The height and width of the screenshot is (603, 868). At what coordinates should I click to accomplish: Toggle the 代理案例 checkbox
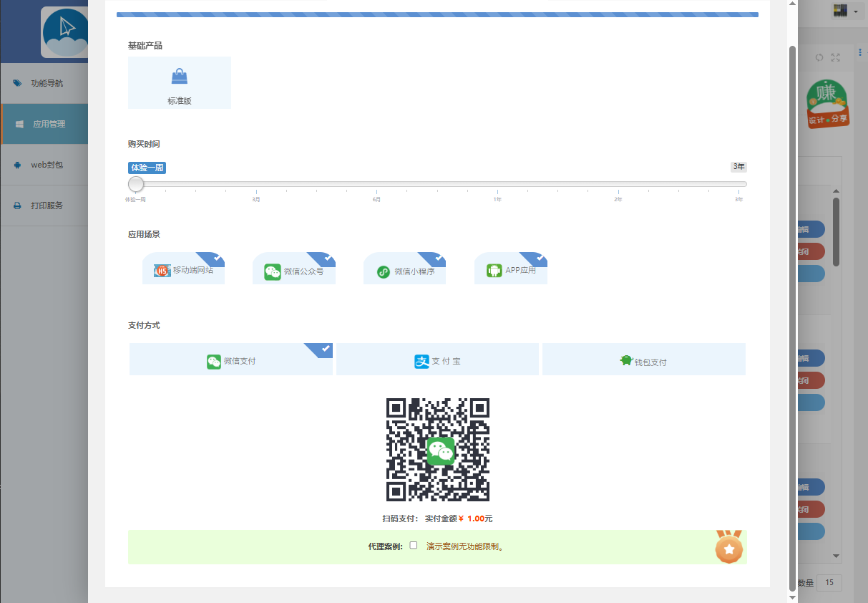click(414, 546)
